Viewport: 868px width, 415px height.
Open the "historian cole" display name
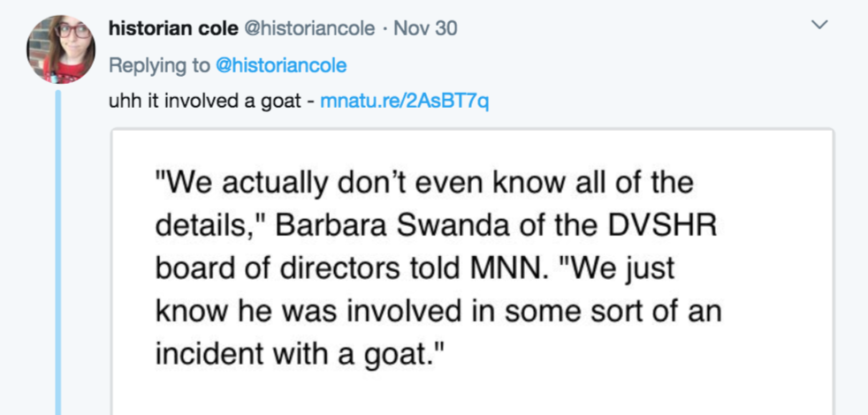tap(171, 28)
